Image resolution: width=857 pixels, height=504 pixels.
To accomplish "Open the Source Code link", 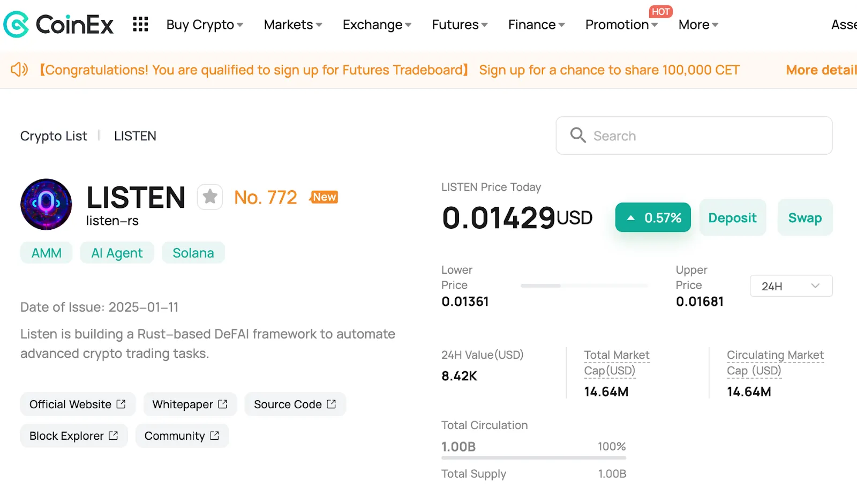I will coord(295,404).
